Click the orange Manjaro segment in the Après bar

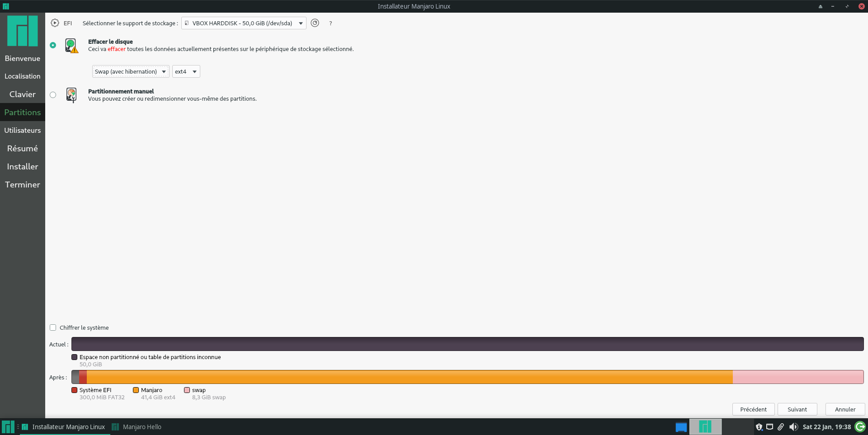click(407, 377)
